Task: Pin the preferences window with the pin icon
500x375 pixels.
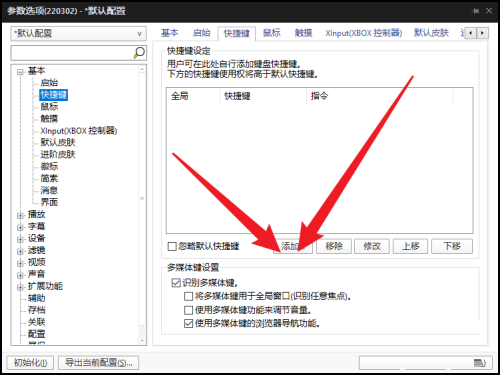Action: (475, 11)
